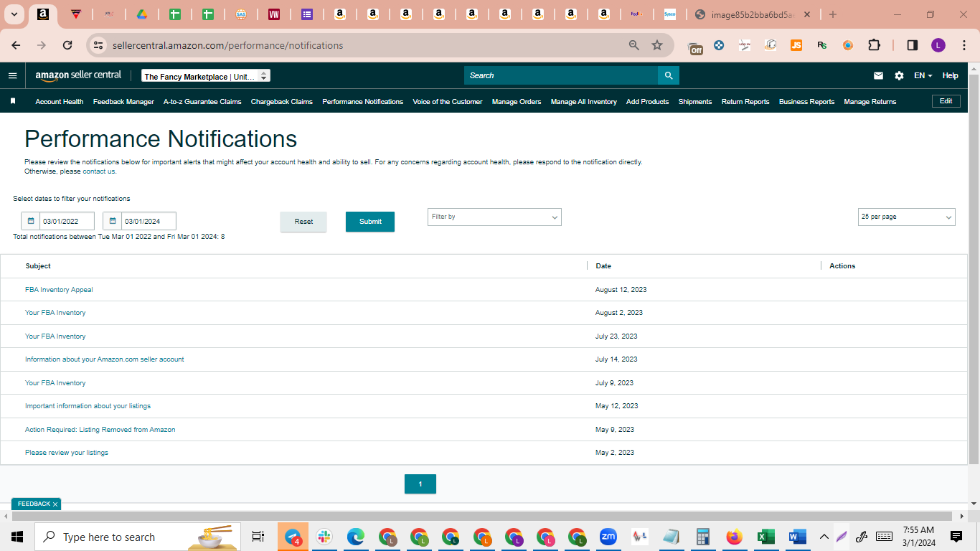Go to Account Health
Viewport: 980px width, 551px height.
60,102
